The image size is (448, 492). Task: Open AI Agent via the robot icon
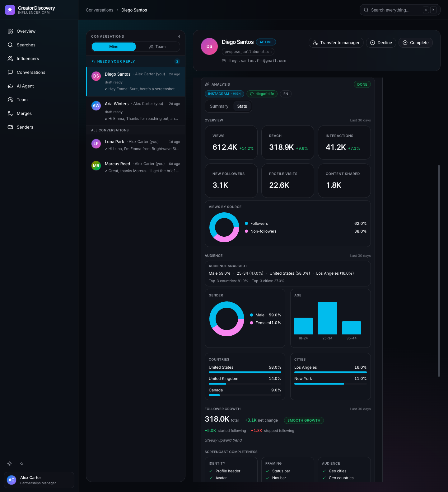click(10, 86)
